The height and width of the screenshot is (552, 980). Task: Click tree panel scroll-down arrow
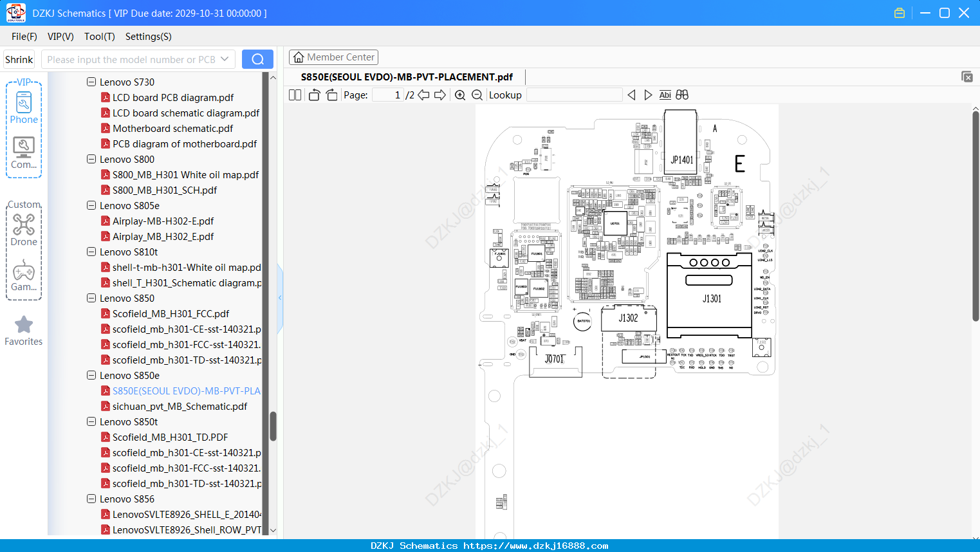click(x=273, y=531)
